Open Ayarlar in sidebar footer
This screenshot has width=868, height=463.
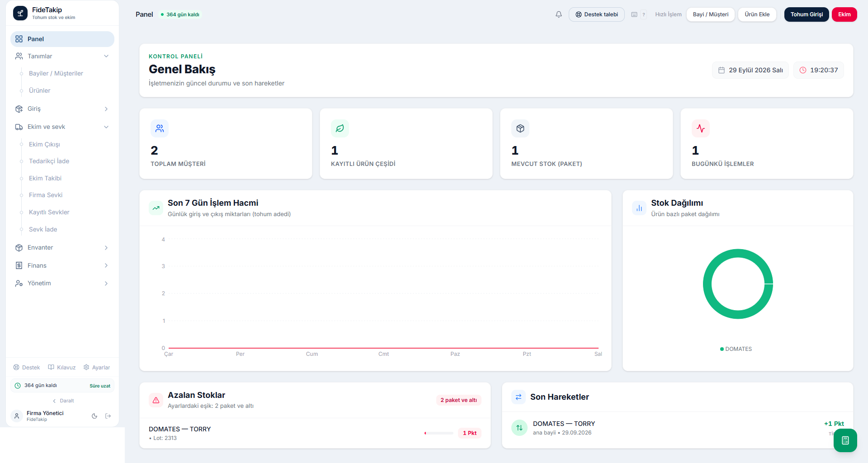click(x=97, y=368)
